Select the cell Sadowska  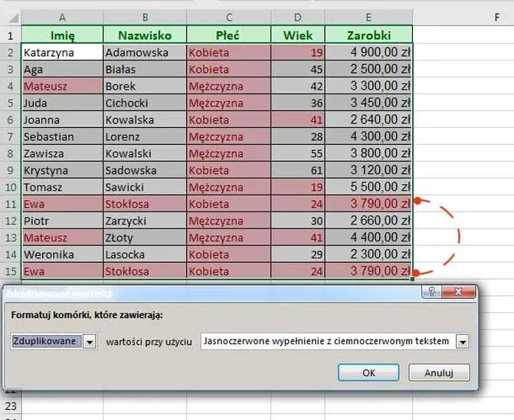[145, 170]
